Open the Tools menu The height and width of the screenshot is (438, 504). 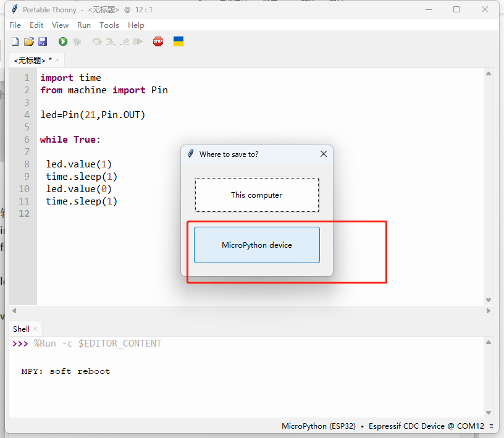coord(109,25)
